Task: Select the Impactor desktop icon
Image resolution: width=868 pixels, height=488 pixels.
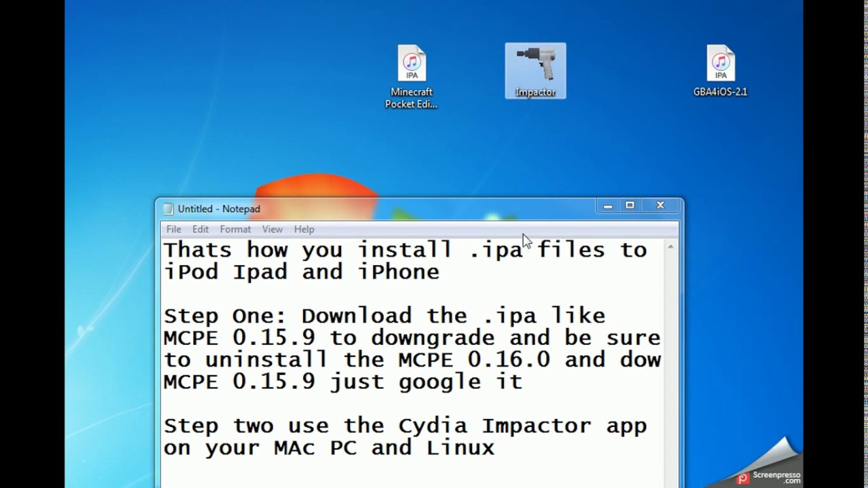Action: pos(535,71)
